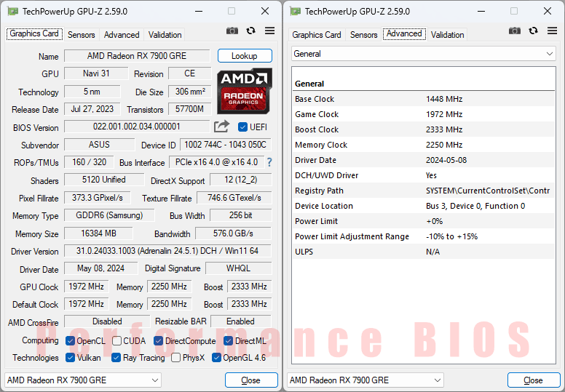Toggle the DirectML checkbox
Screen dimensions: 565x392
click(x=228, y=341)
